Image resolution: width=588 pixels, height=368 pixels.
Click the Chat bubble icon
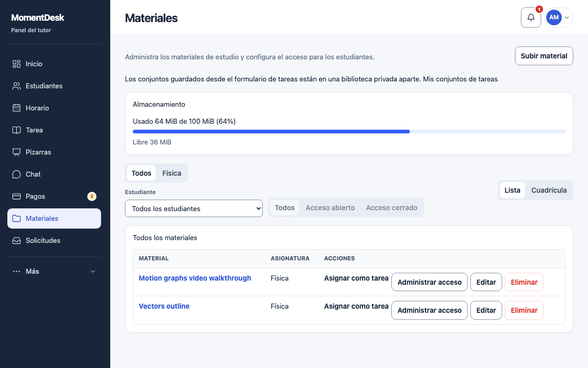click(17, 174)
